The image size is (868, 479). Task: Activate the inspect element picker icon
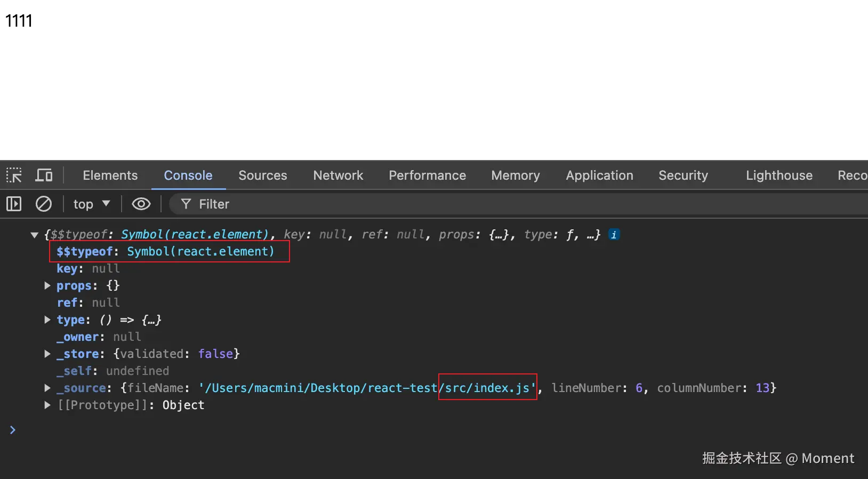[x=14, y=175]
